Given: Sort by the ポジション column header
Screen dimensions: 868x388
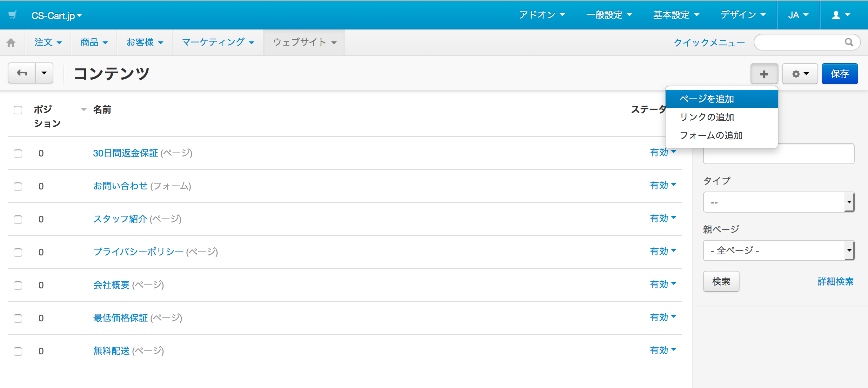Looking at the screenshot, I should pyautogui.click(x=47, y=116).
